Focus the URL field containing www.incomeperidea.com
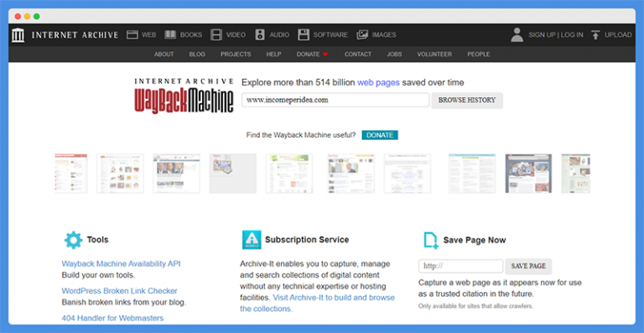Viewport: 644px width, 333px height. pos(335,100)
